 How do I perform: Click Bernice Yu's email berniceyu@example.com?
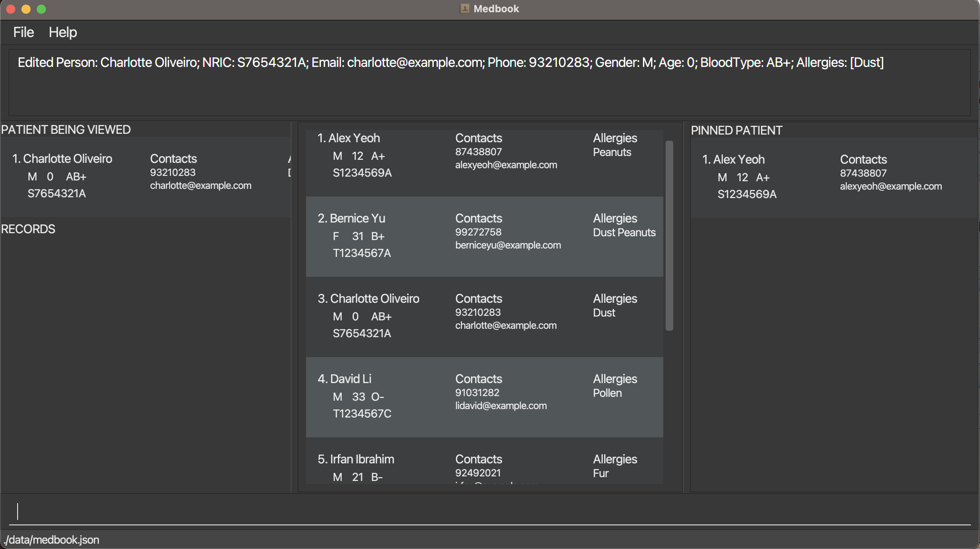click(508, 245)
